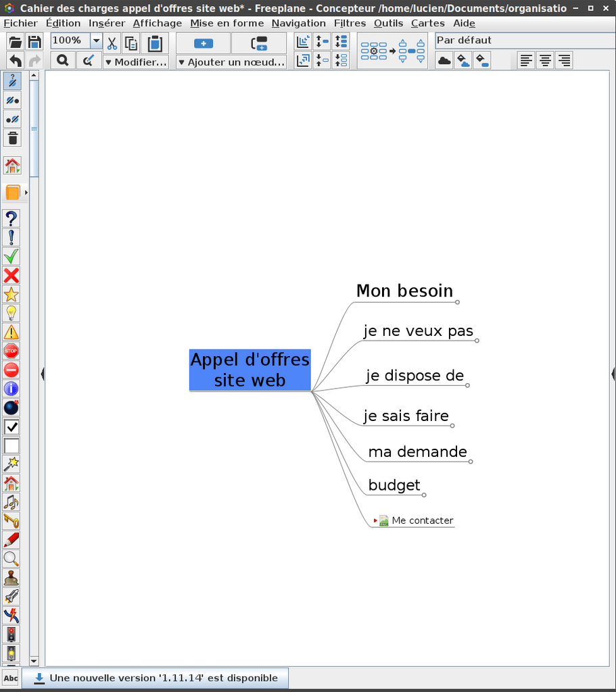This screenshot has height=692, width=616.
Task: Follow the red arrow link on Me contacter
Action: click(x=375, y=521)
